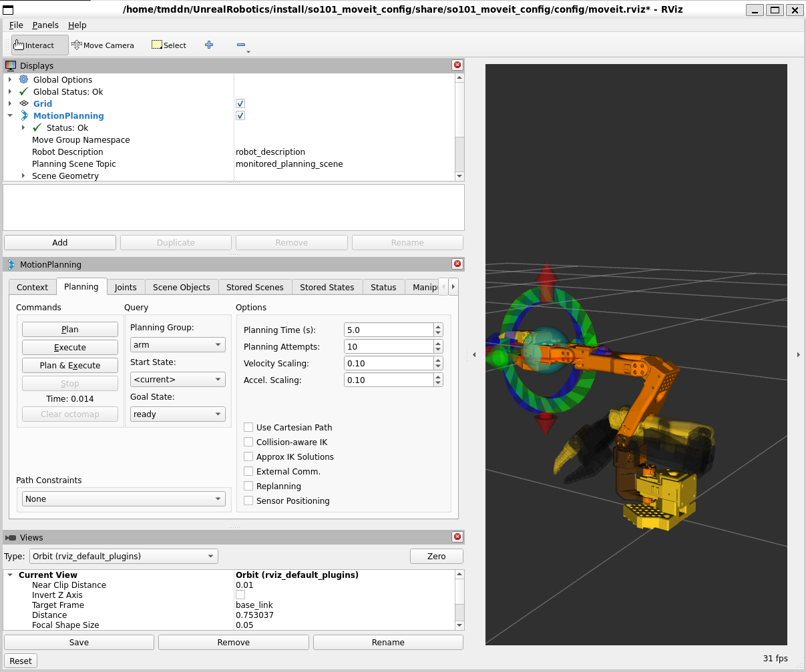
Task: Toggle Invert Z Axis checkbox
Action: 240,595
